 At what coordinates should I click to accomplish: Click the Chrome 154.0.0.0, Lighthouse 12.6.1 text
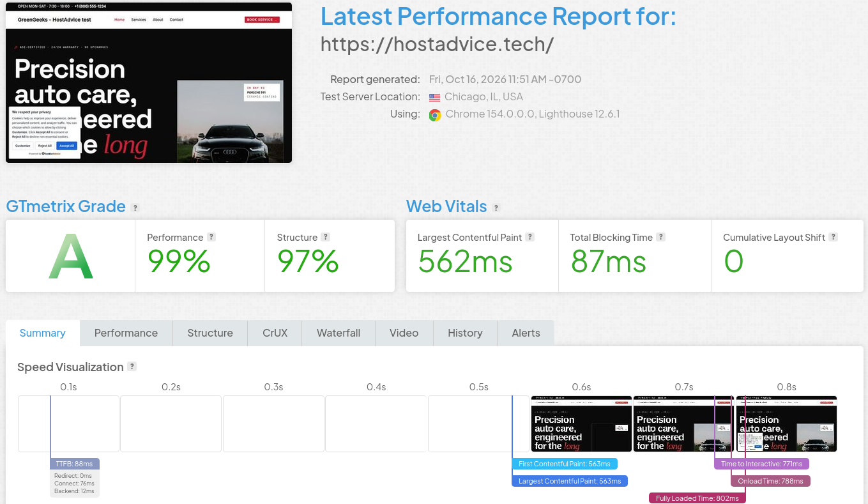[533, 114]
